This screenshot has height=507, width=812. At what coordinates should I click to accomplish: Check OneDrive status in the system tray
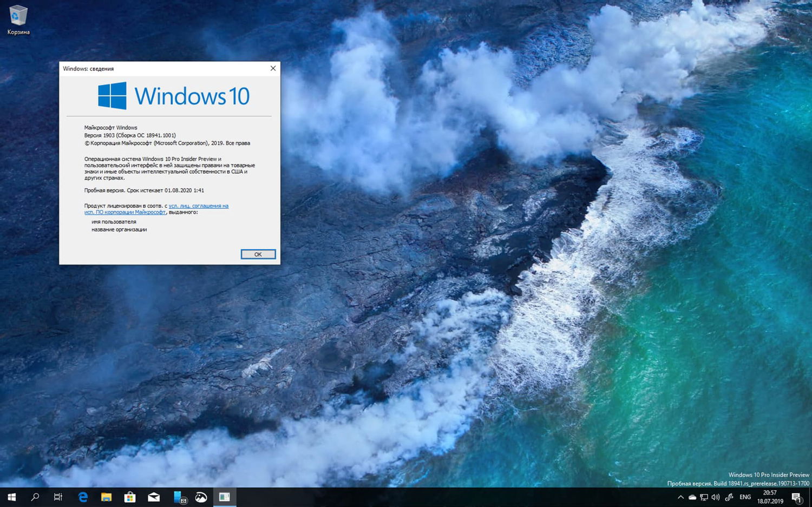tap(691, 497)
